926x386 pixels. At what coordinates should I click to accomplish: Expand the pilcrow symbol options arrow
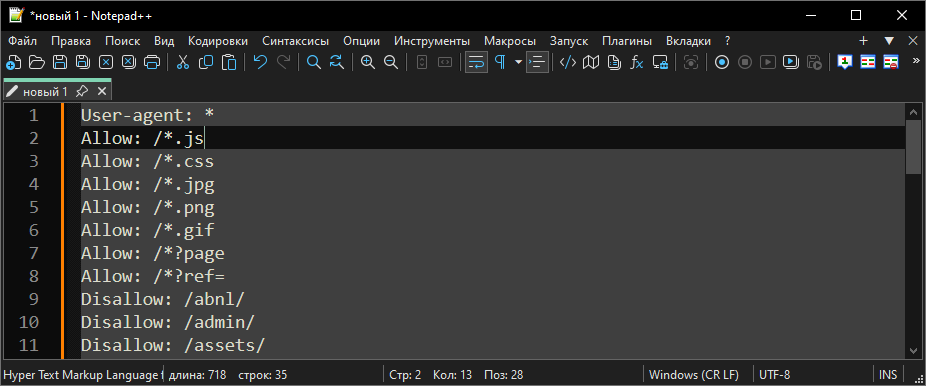(518, 62)
